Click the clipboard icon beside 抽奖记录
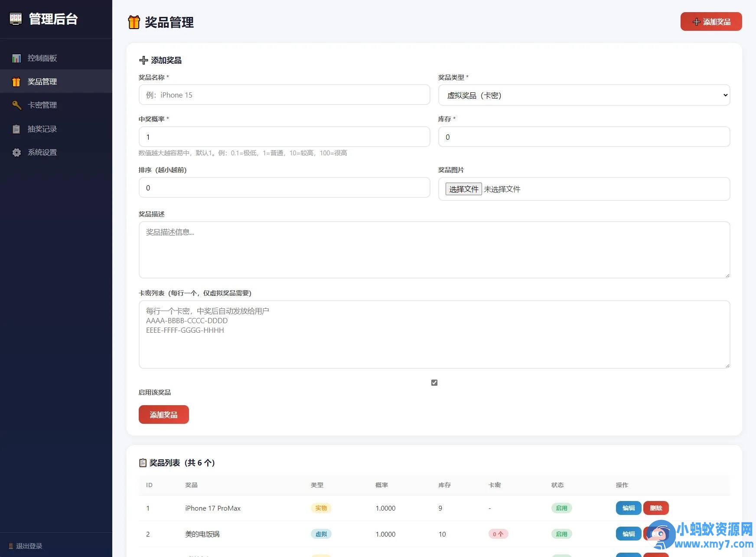The image size is (756, 557). [16, 129]
